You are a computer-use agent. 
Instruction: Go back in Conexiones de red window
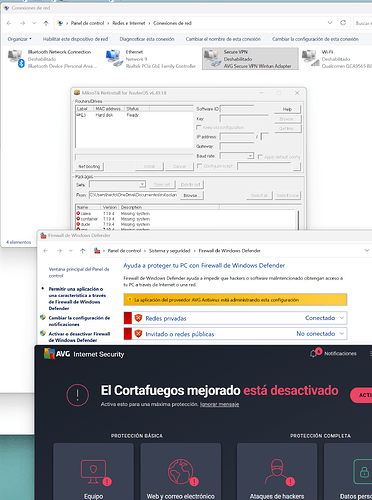point(9,23)
